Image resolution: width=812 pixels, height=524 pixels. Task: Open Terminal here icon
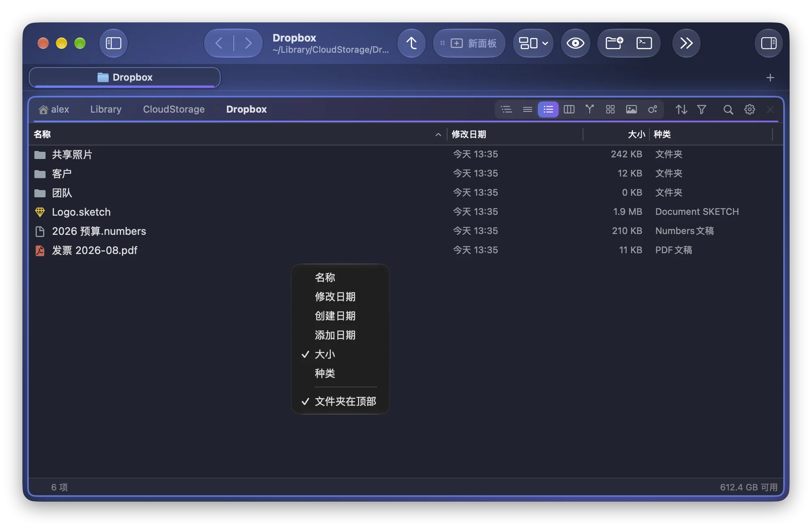coord(644,43)
